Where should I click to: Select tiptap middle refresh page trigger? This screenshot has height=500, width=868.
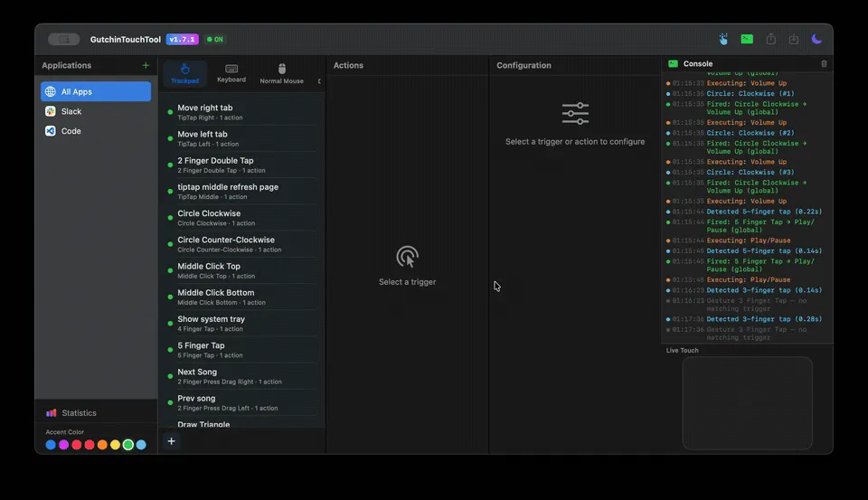[x=242, y=192]
